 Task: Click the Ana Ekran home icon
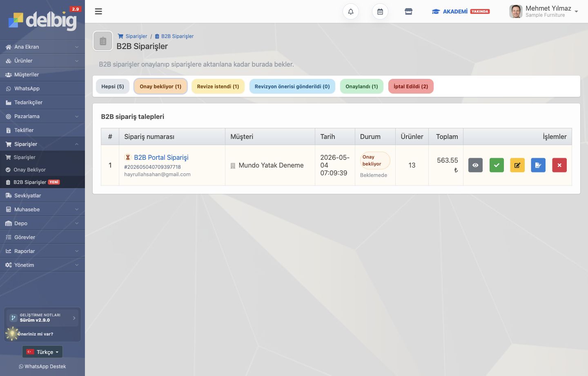point(8,47)
